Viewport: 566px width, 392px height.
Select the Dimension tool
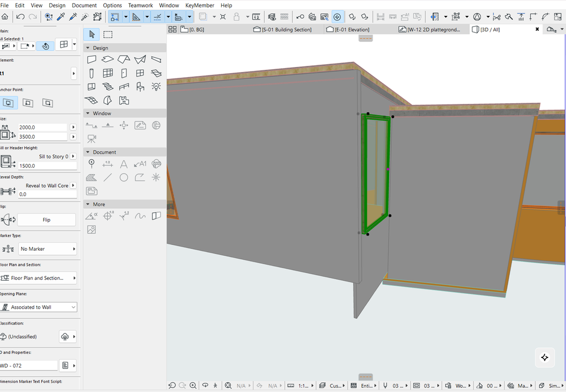(108, 165)
